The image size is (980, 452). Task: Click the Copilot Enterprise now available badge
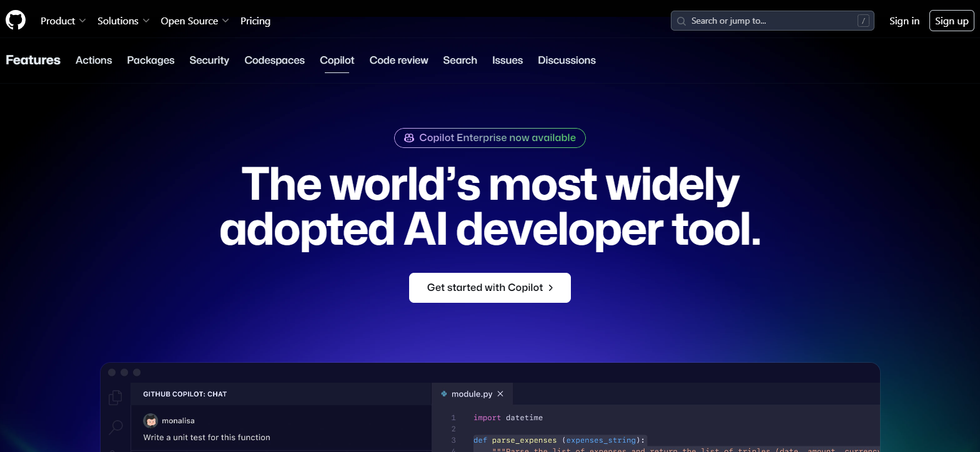pyautogui.click(x=490, y=138)
